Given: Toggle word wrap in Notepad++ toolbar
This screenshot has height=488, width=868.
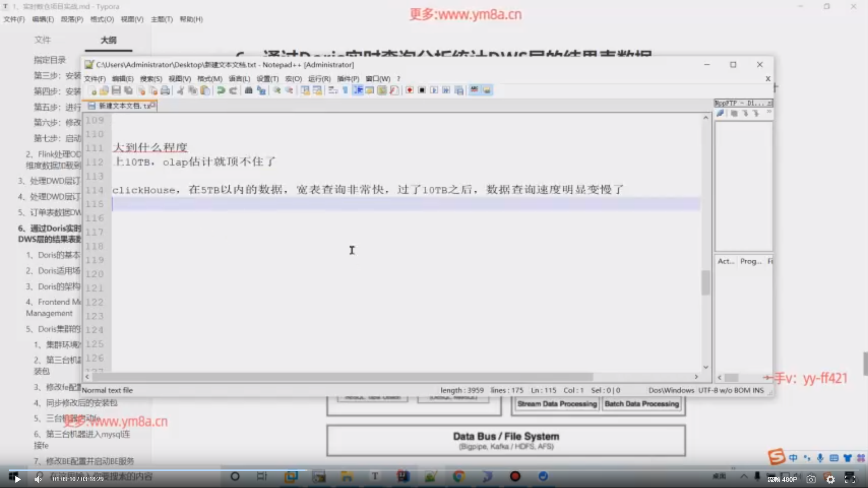Looking at the screenshot, I should point(333,90).
